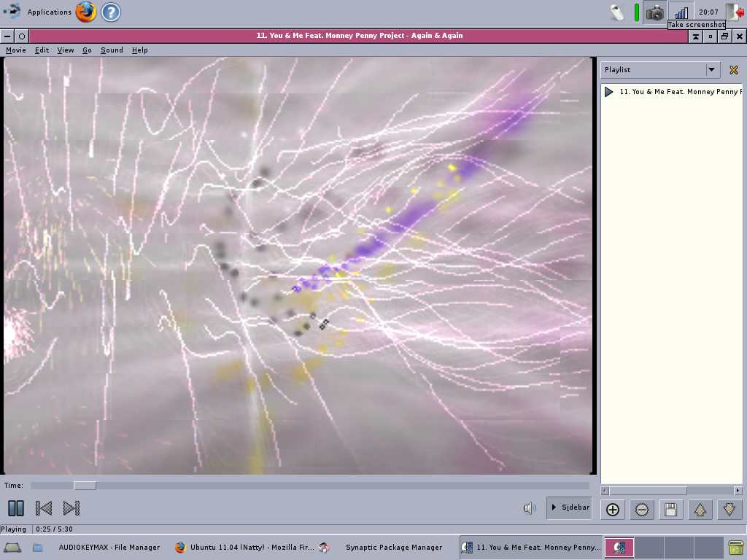Shade the window with the roll-up button
This screenshot has height=560, width=747.
(x=695, y=36)
